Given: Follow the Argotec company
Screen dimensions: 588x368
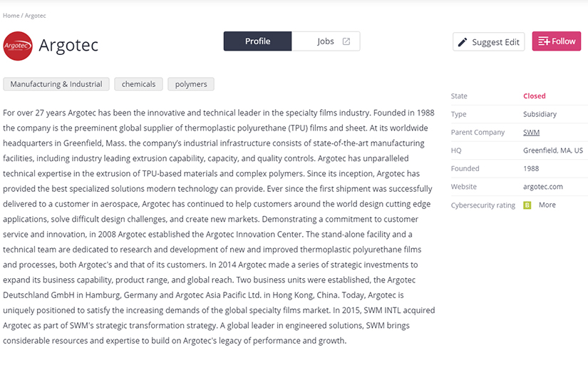Looking at the screenshot, I should [x=557, y=41].
